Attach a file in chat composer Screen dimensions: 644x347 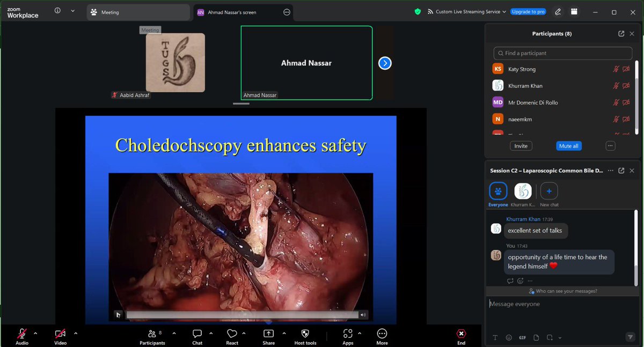pos(536,337)
